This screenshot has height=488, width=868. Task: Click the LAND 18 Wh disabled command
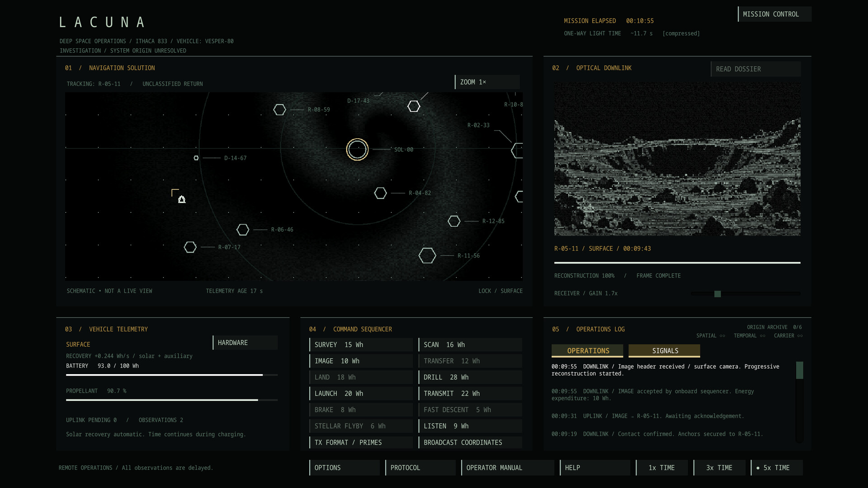361,377
